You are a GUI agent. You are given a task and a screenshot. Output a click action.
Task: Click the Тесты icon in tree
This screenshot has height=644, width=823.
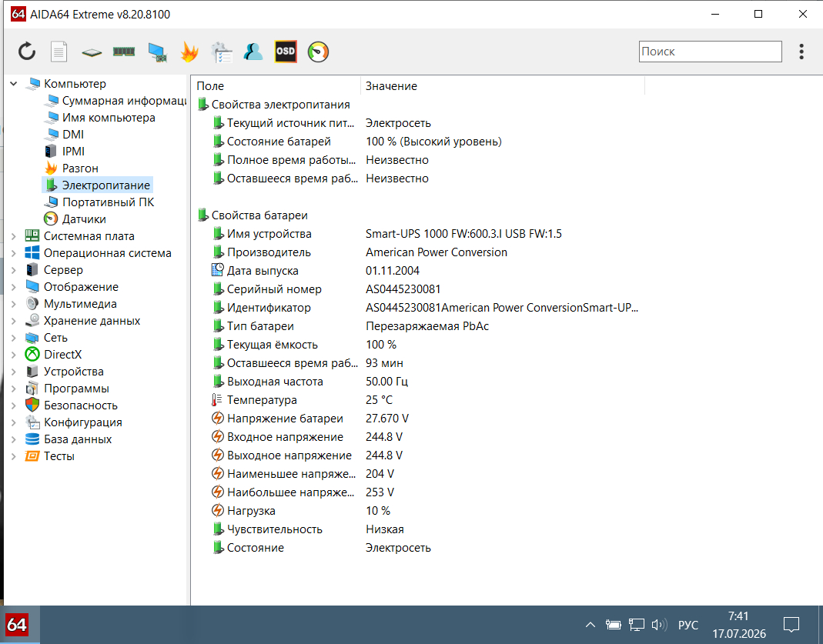[x=32, y=455]
